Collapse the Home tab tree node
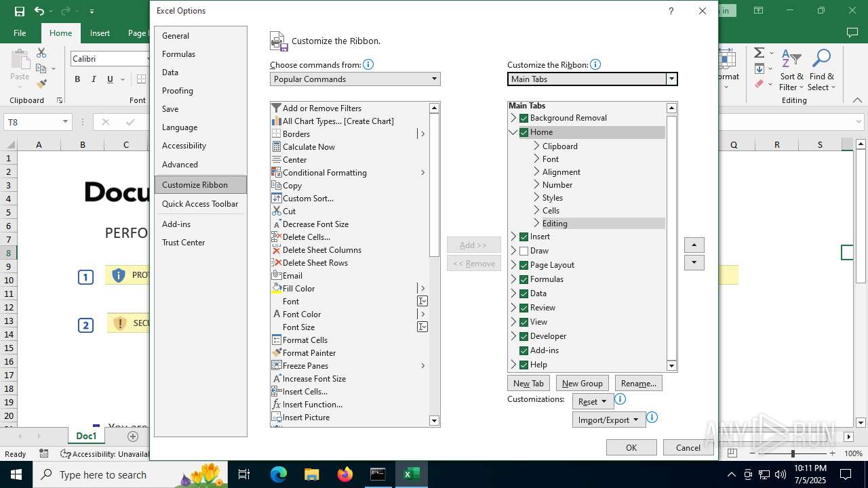The width and height of the screenshot is (868, 488). [x=513, y=132]
